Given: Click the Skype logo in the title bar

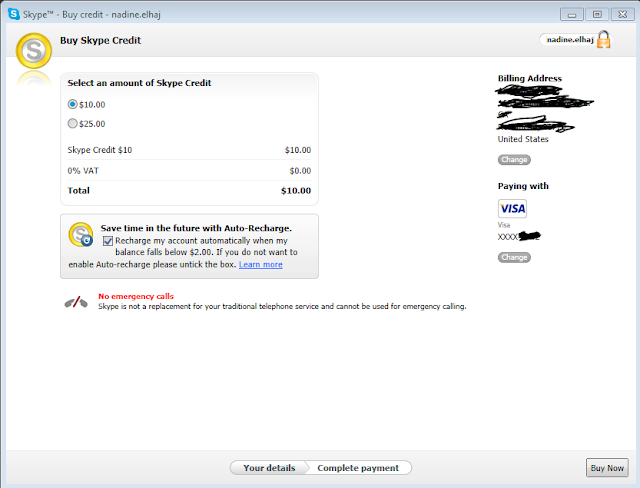Looking at the screenshot, I should [x=13, y=14].
